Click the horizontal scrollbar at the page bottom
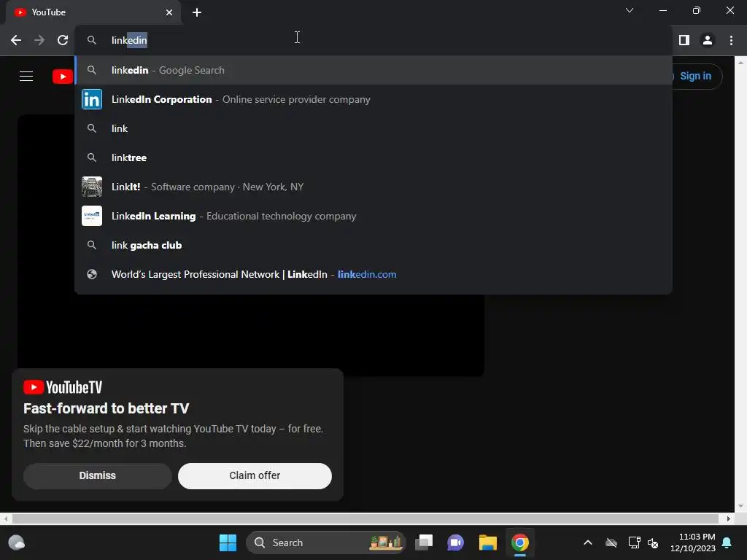The height and width of the screenshot is (560, 747). point(365,518)
